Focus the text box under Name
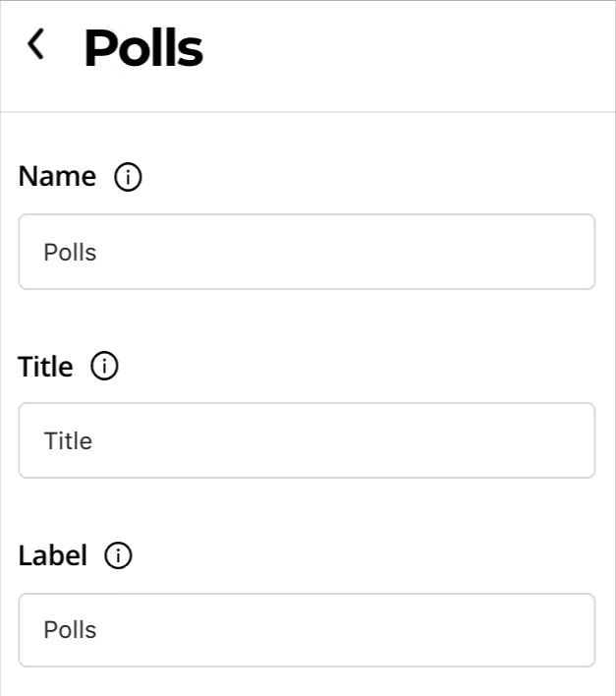 307,252
